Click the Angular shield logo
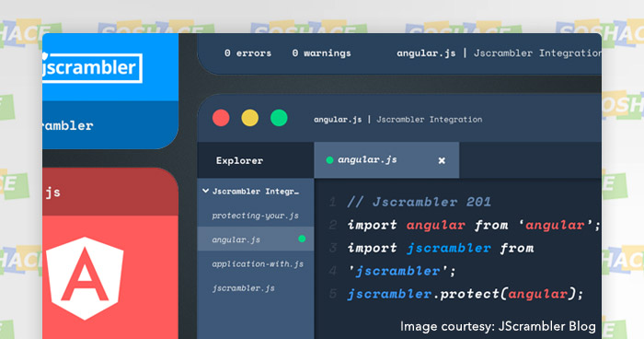644x339 pixels. pyautogui.click(x=85, y=278)
